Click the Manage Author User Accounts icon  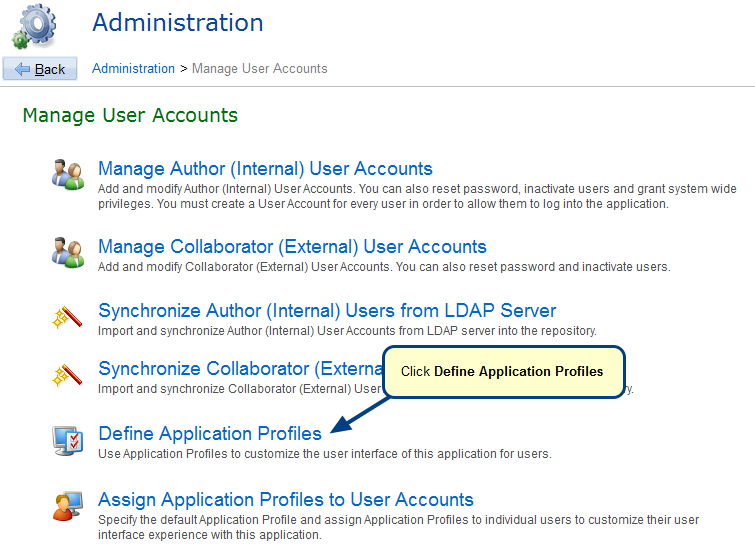[x=68, y=173]
